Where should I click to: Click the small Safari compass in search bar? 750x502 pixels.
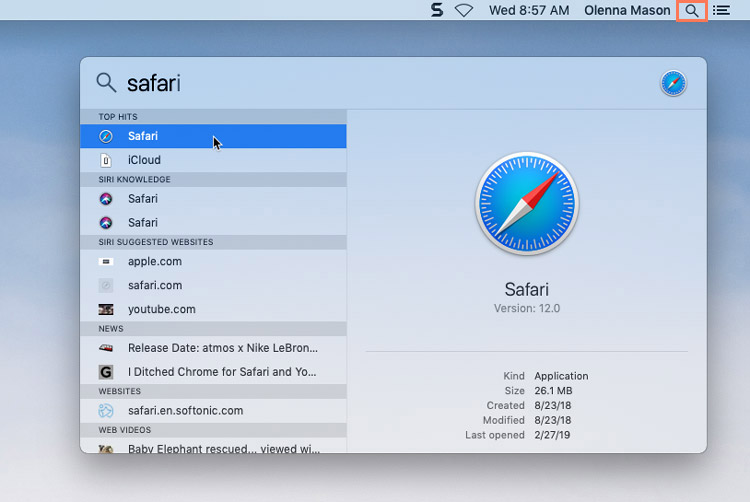pyautogui.click(x=673, y=83)
